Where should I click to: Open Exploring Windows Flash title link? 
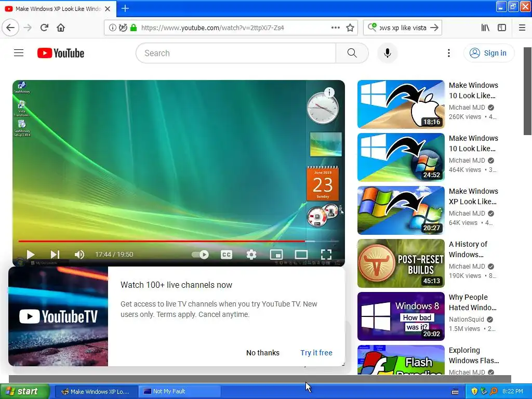coord(474,355)
